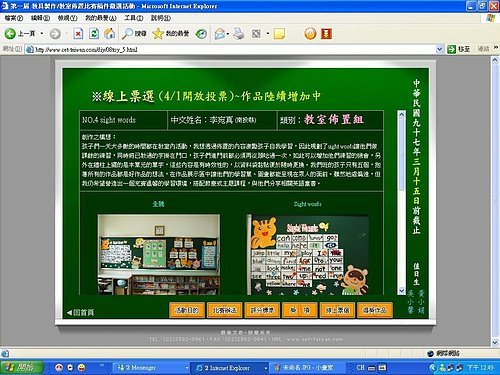The image size is (500, 375).
Task: Click the green Back arrow icon
Action: (x=10, y=33)
